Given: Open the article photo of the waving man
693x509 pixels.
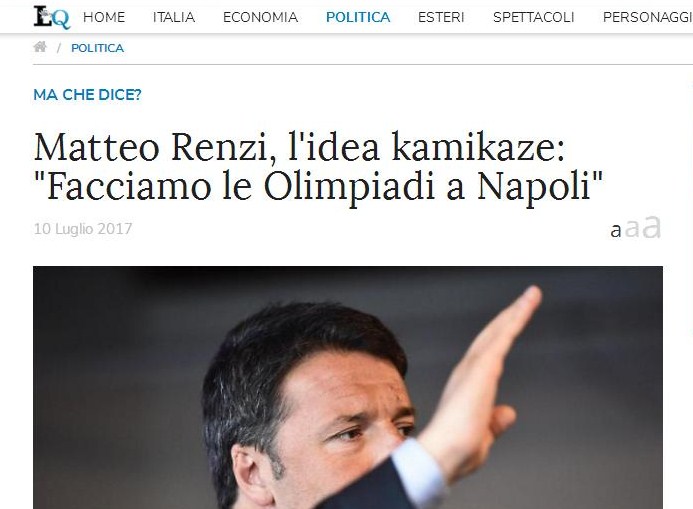Looking at the screenshot, I should pyautogui.click(x=348, y=387).
